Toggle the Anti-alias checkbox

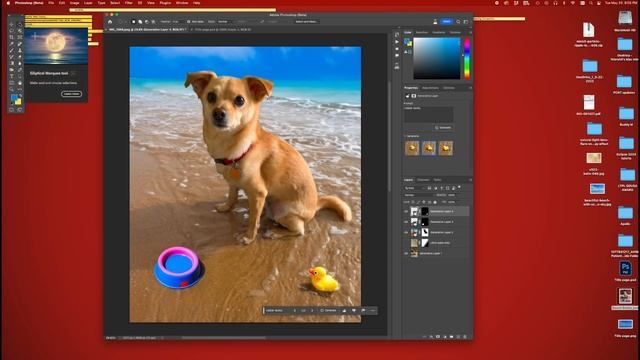tap(188, 22)
